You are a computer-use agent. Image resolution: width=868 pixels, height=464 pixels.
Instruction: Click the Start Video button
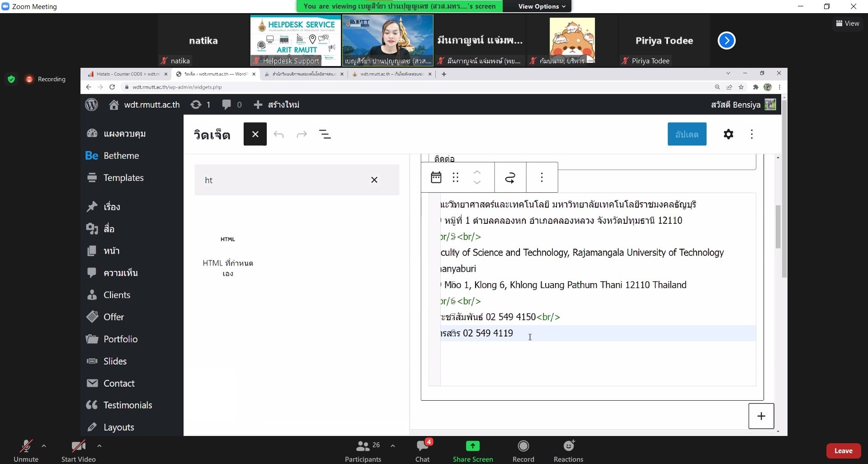pos(79,451)
